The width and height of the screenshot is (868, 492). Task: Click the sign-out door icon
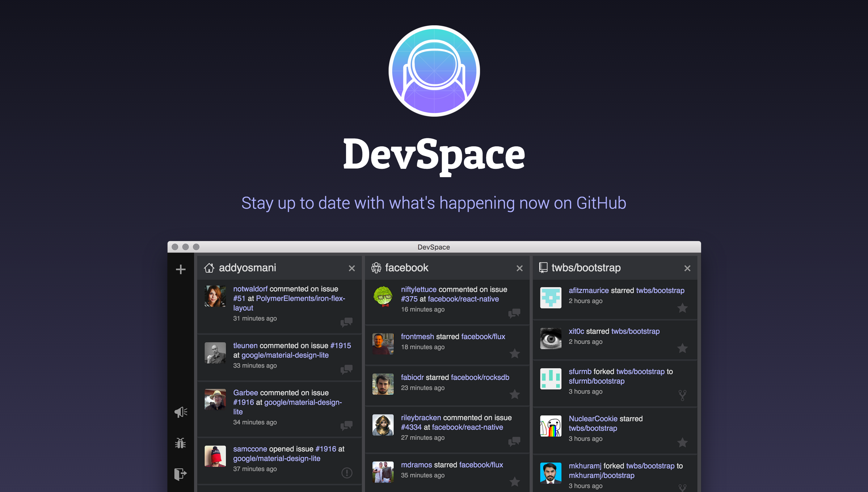[x=180, y=474]
